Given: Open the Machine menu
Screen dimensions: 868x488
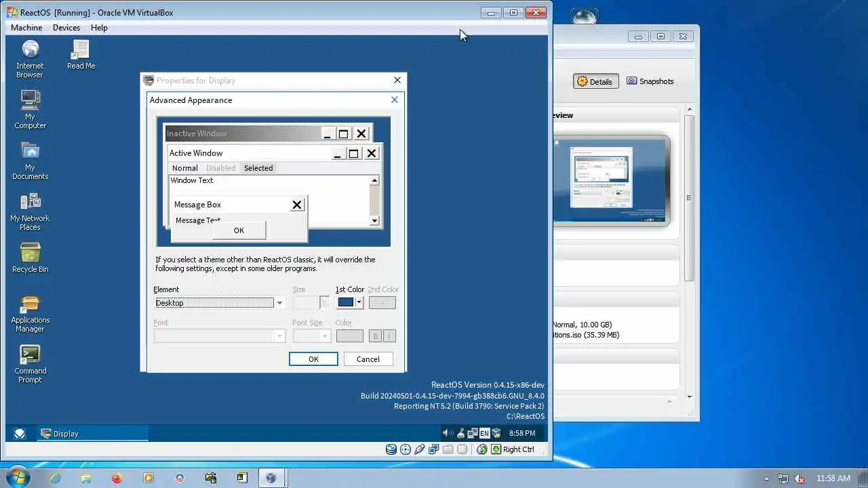Looking at the screenshot, I should [x=26, y=28].
